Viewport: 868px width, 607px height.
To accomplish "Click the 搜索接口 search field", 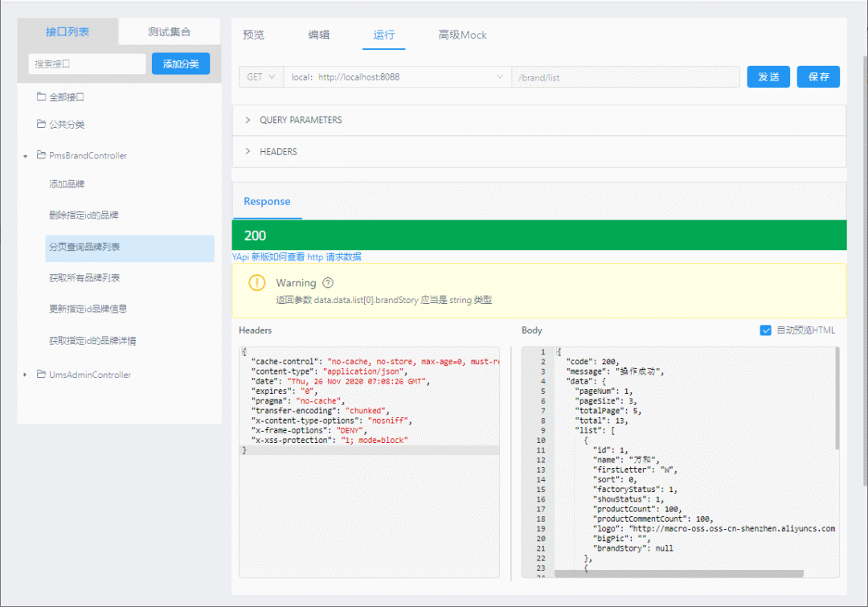I will [x=87, y=64].
